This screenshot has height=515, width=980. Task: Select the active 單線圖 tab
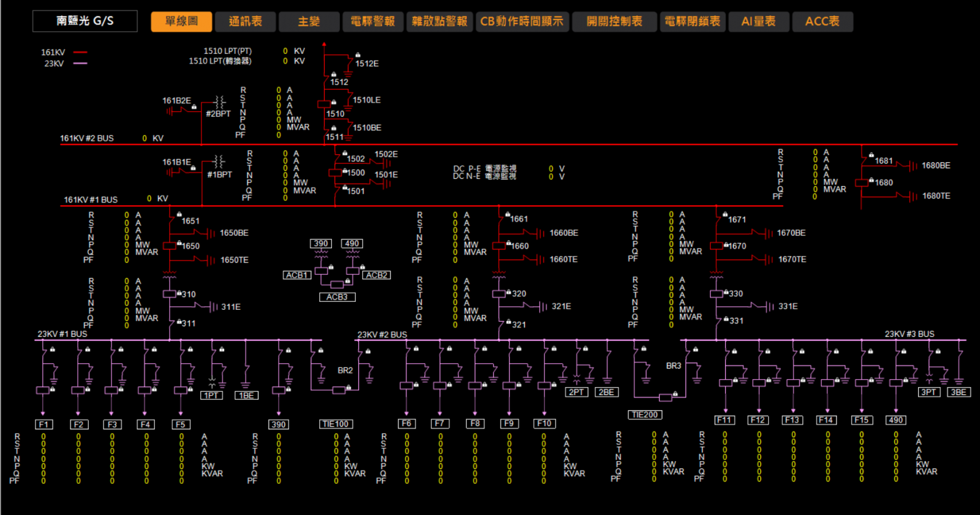[x=181, y=21]
